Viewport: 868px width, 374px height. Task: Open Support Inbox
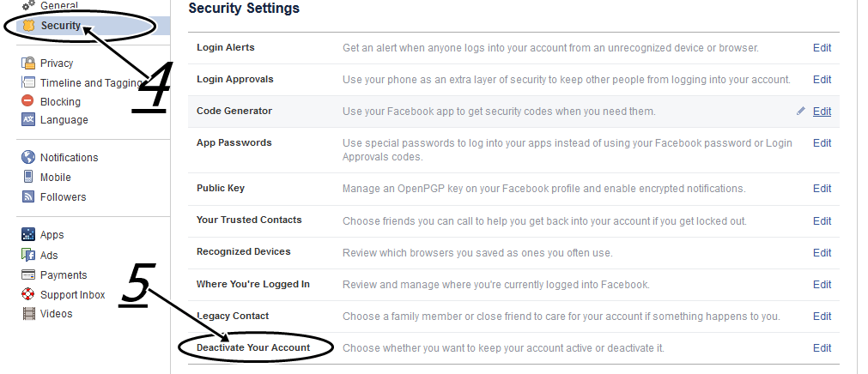72,295
